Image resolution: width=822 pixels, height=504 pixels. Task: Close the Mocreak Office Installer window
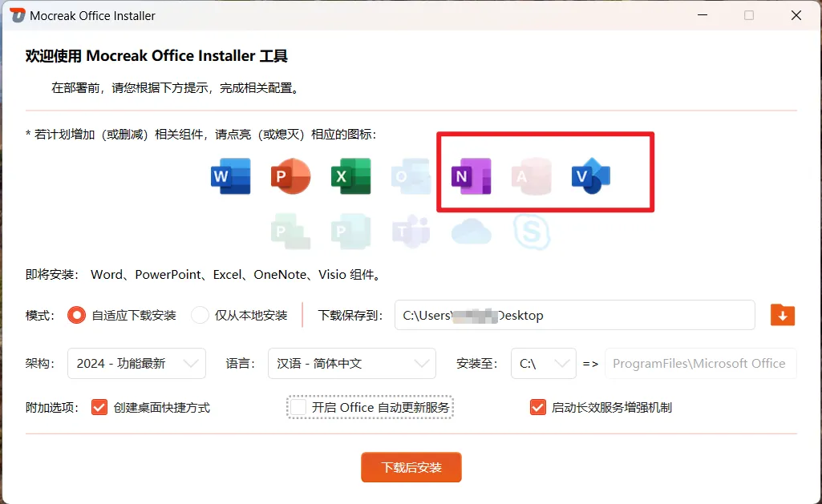tap(796, 15)
